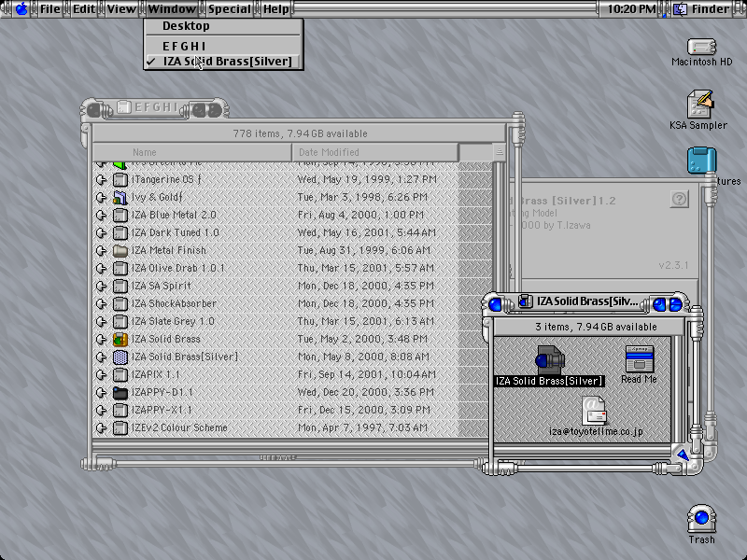Select the KSA Sampler desktop icon
This screenshot has width=747, height=560.
[x=699, y=104]
